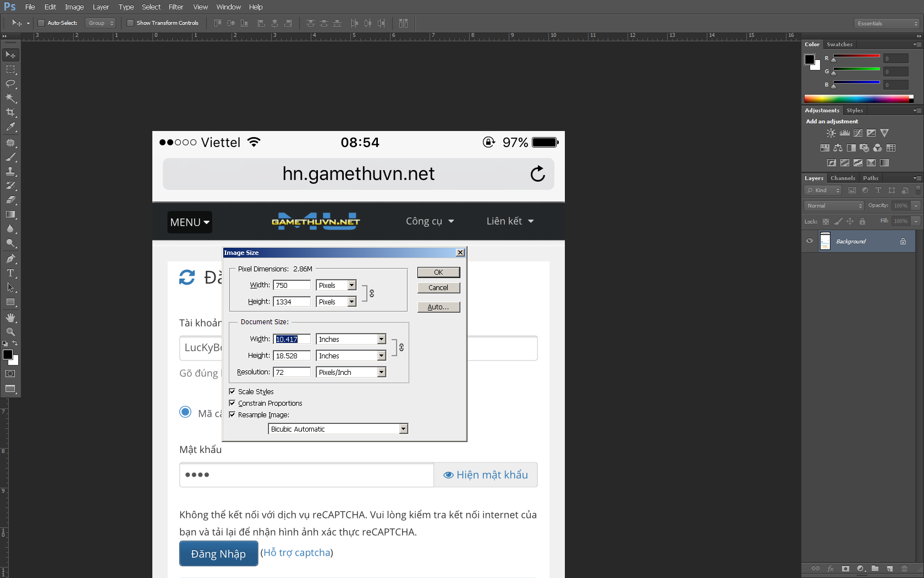924x578 pixels.
Task: Open the Image menu
Action: pos(74,7)
